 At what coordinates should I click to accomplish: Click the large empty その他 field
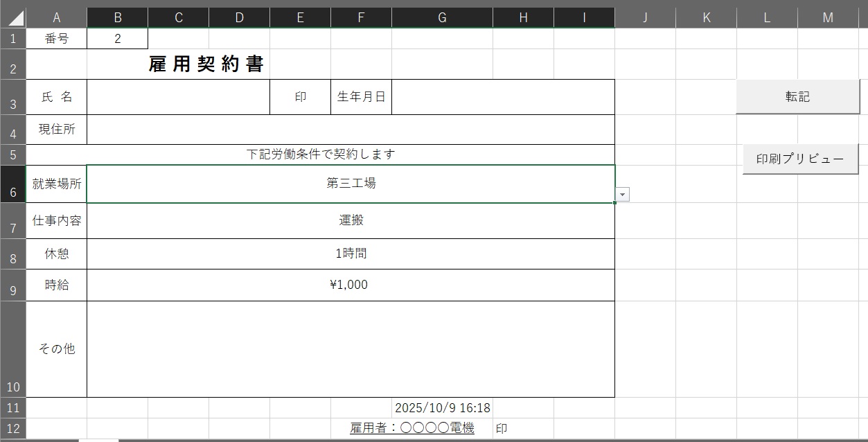click(351, 349)
